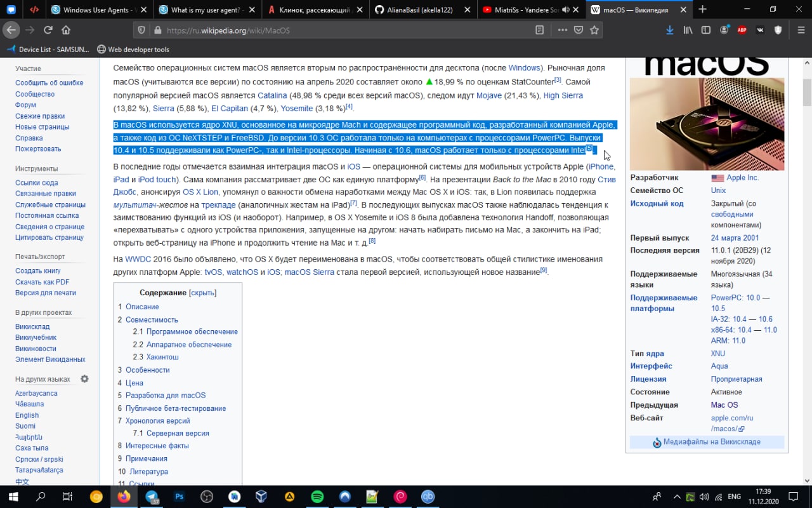Open Task View on taskbar

[68, 497]
